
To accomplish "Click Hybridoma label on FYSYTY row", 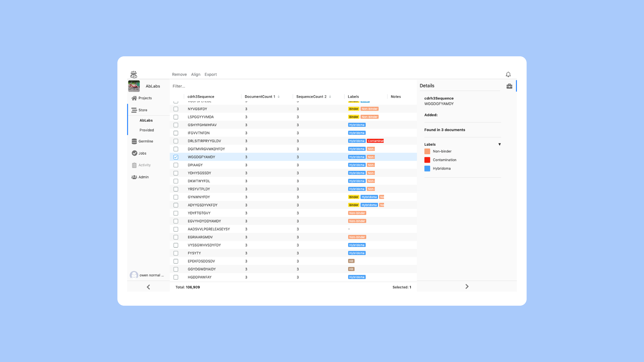I will [x=357, y=253].
